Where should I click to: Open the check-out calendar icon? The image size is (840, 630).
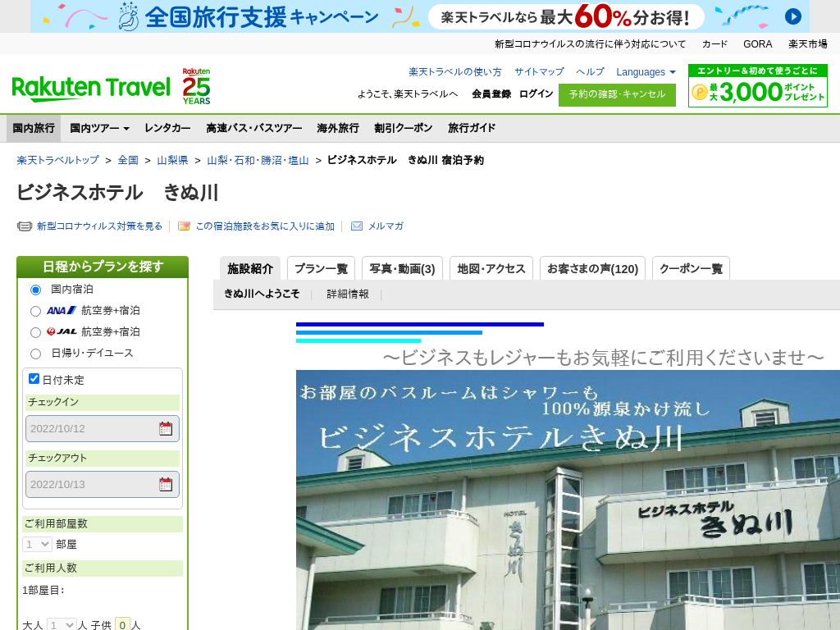(x=166, y=484)
